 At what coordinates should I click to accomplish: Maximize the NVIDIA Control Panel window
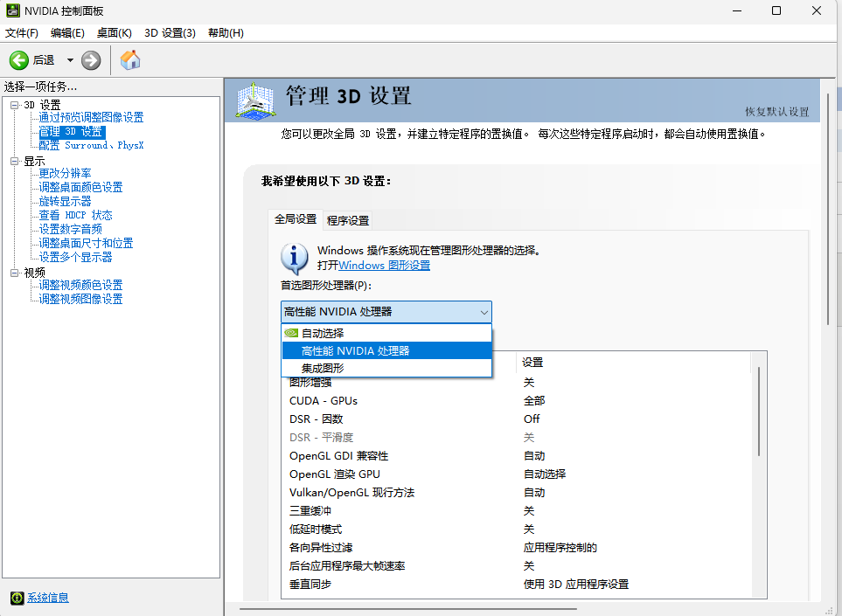[x=776, y=10]
